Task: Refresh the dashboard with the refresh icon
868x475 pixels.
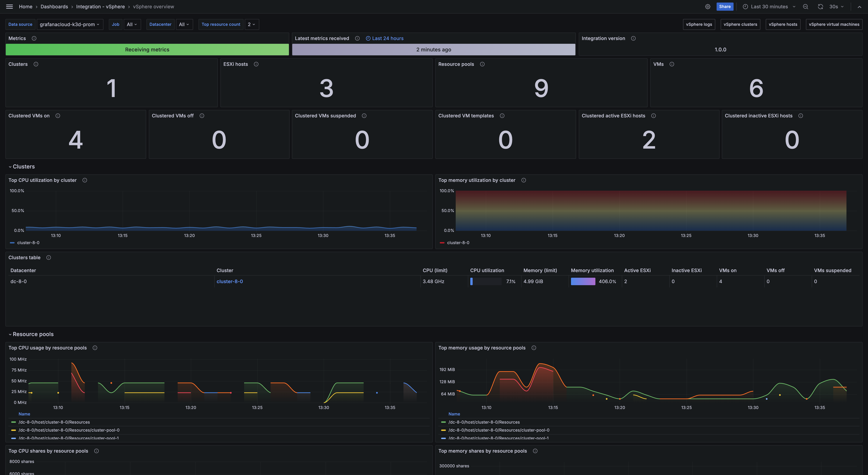Action: point(821,6)
